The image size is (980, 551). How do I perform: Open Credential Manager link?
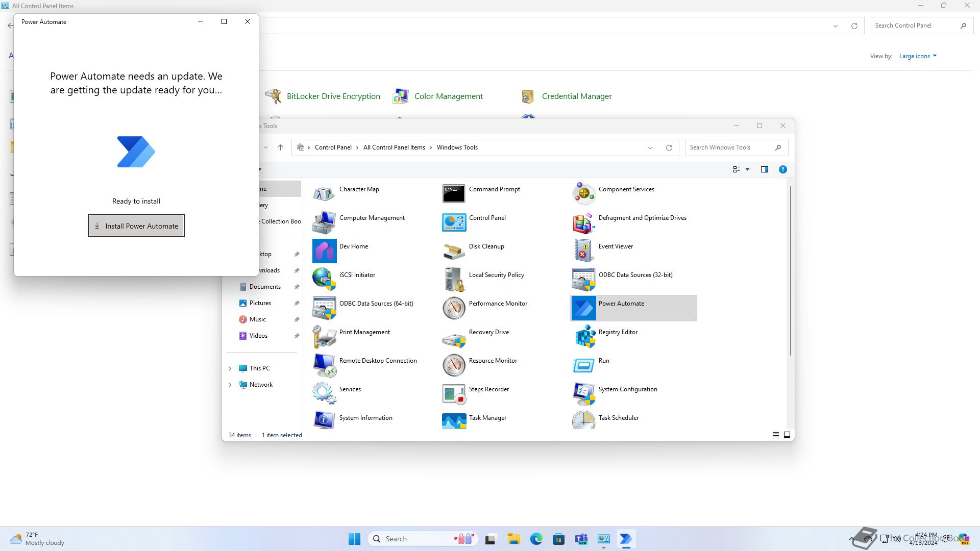pyautogui.click(x=577, y=96)
